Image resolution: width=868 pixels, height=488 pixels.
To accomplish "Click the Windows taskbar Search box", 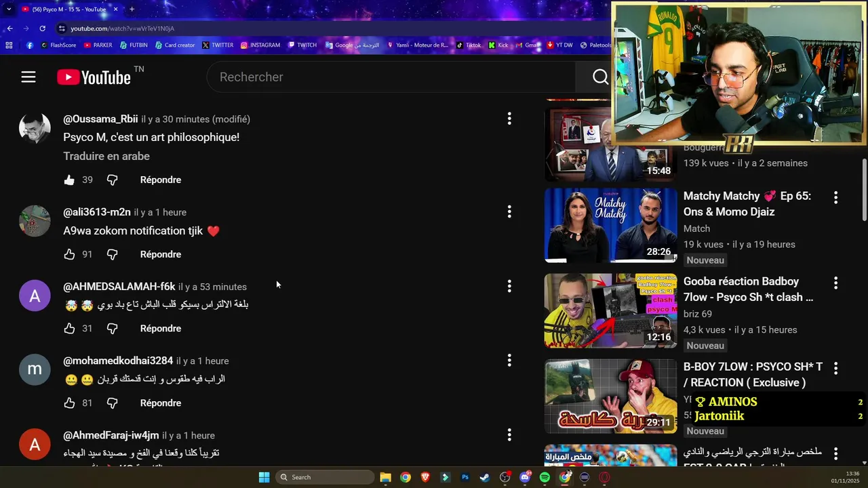I will [325, 477].
